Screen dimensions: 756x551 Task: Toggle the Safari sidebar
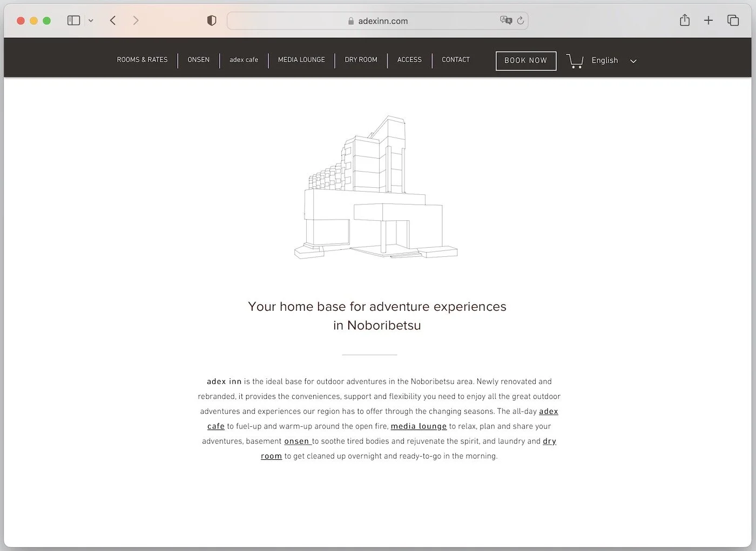[73, 20]
